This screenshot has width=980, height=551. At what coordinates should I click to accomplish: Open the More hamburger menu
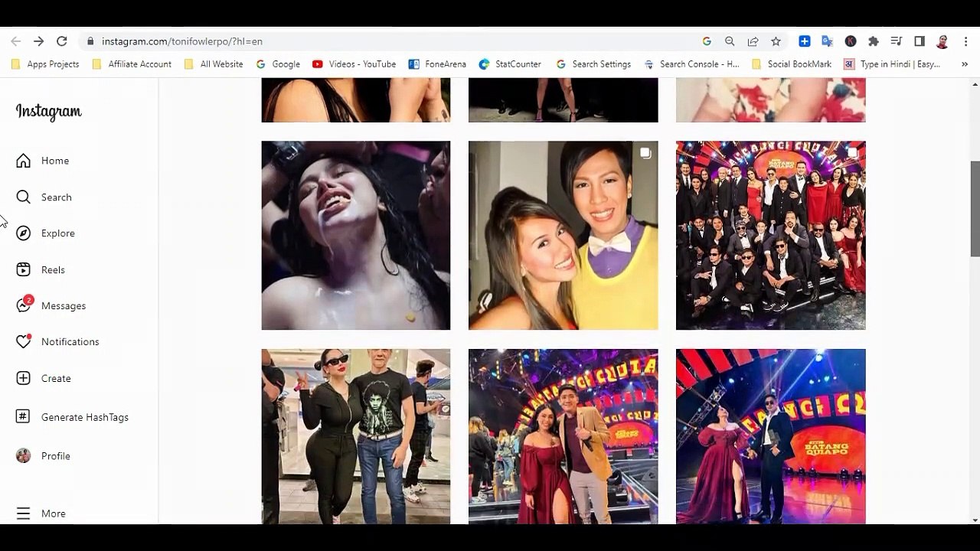tap(24, 514)
